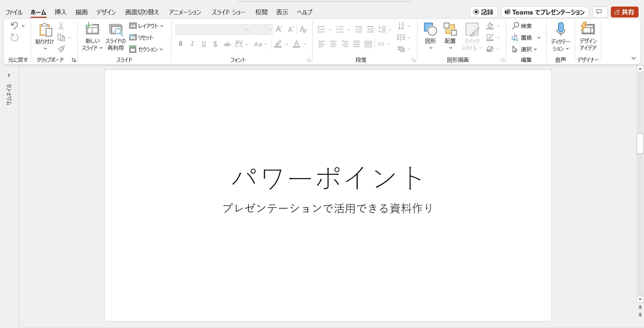This screenshot has width=644, height=328.
Task: Click the distributed alignment icon
Action: (368, 44)
